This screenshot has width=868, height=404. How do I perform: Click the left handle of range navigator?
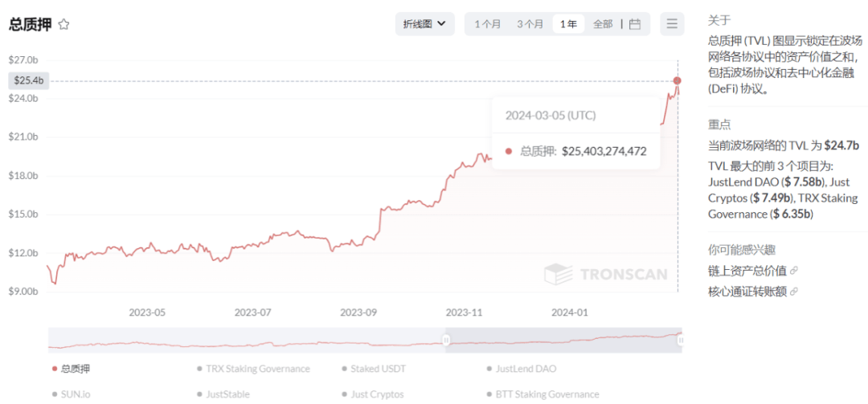coord(445,341)
